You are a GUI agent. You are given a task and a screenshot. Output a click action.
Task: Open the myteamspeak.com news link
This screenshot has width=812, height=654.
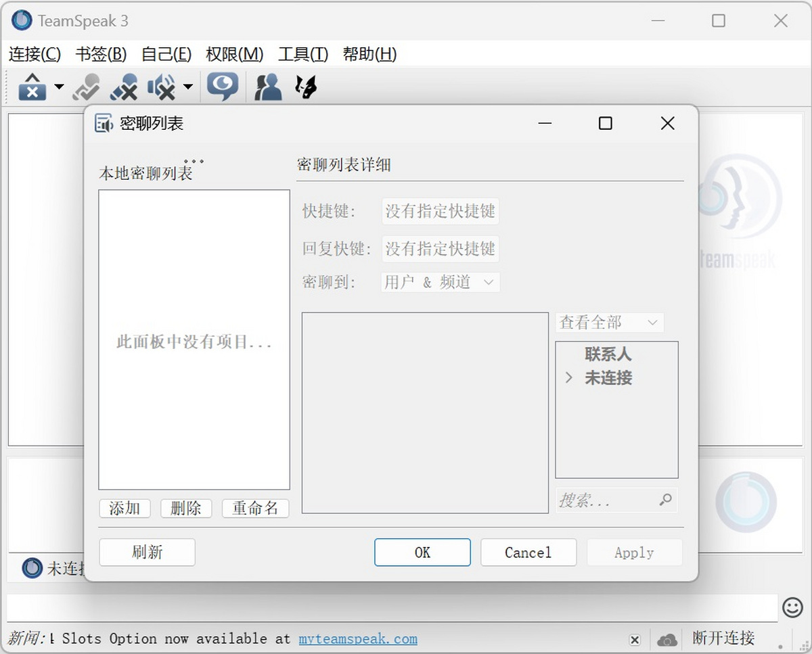pyautogui.click(x=357, y=638)
